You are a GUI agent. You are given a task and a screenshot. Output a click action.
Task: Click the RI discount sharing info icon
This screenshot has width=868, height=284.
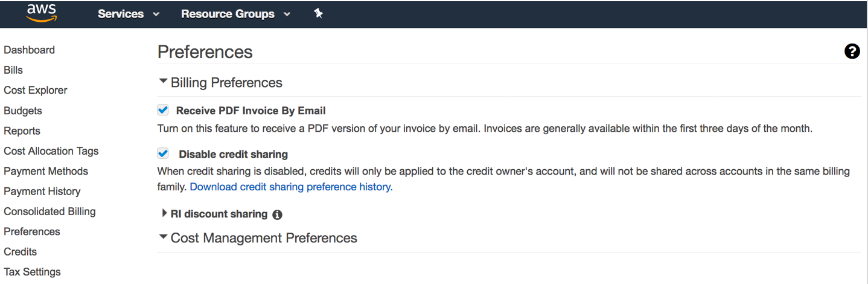coord(277,215)
